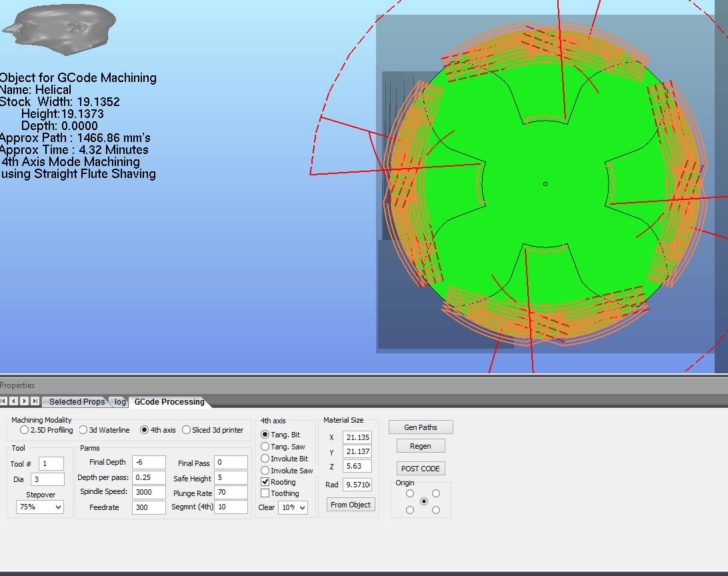Enable the Toothing checkbox
Image resolution: width=728 pixels, height=576 pixels.
pyautogui.click(x=265, y=493)
